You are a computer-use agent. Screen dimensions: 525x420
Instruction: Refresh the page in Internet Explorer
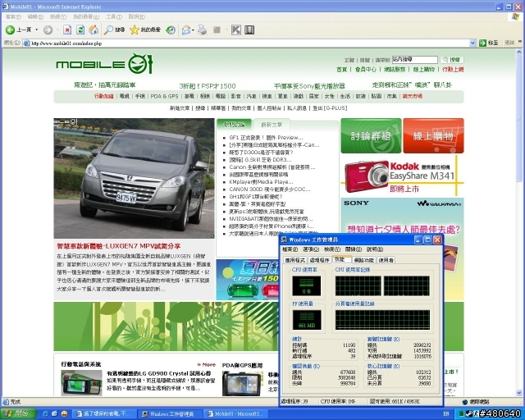80,30
